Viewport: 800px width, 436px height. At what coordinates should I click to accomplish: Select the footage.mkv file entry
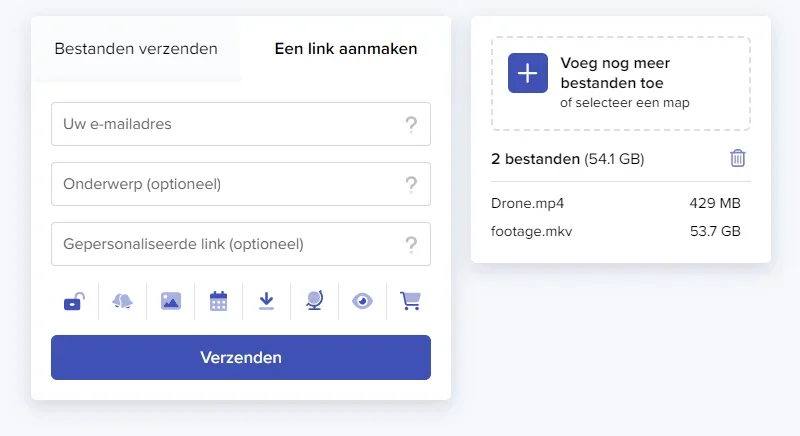(532, 231)
